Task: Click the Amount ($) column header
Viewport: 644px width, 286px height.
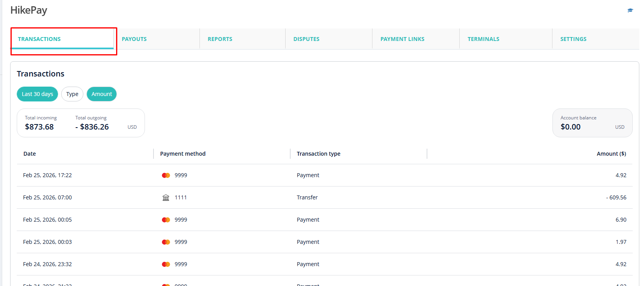Action: tap(611, 154)
